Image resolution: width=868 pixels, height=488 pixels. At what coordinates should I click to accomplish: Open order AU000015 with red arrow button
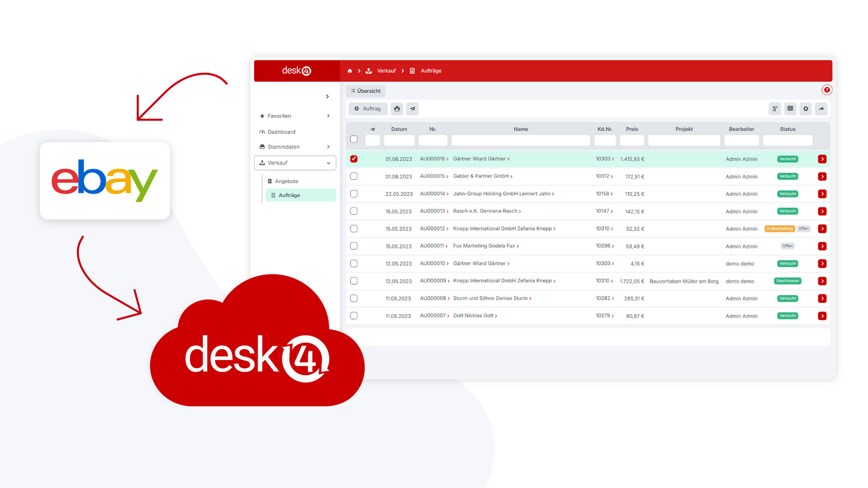click(822, 177)
